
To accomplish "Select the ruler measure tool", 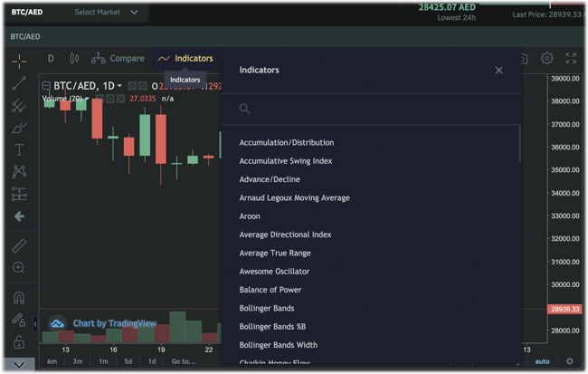I will point(19,245).
